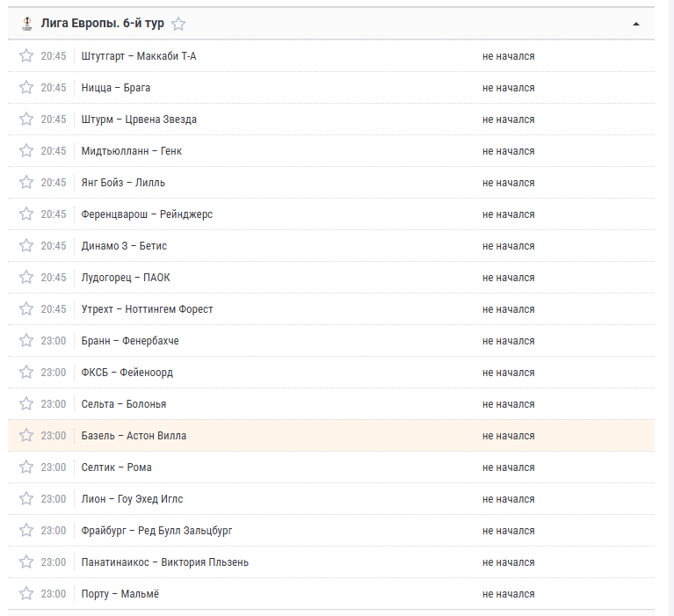Open Лига Европы. 6-й тур heading

[x=102, y=23]
